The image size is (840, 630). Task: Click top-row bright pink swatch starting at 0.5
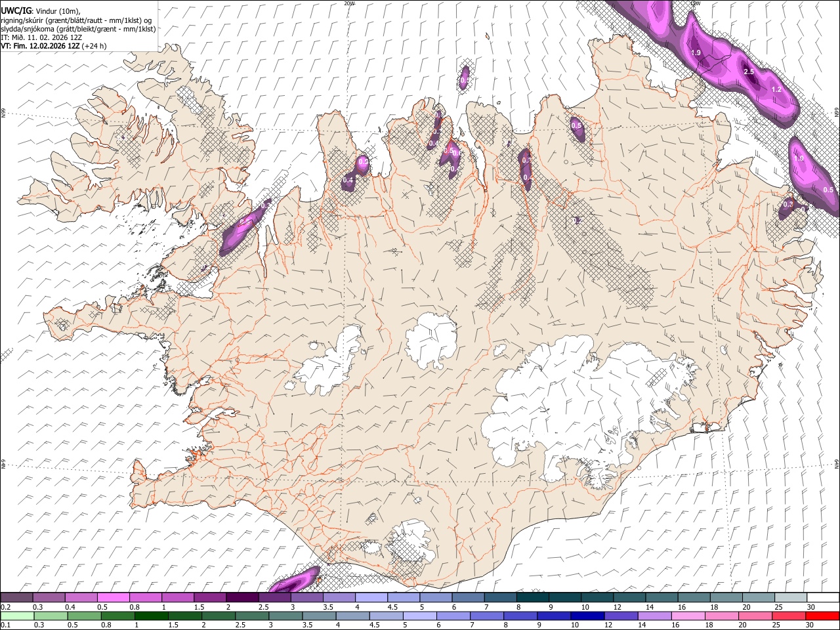[x=113, y=597]
